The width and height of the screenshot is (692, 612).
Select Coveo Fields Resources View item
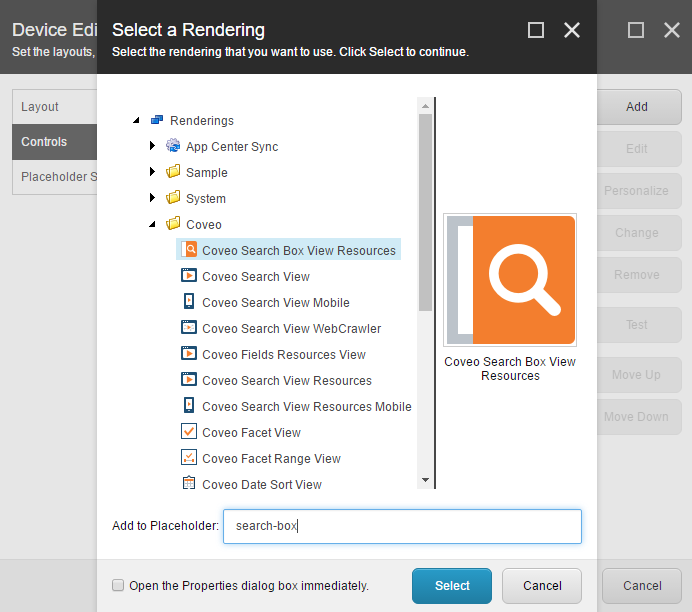(x=284, y=355)
